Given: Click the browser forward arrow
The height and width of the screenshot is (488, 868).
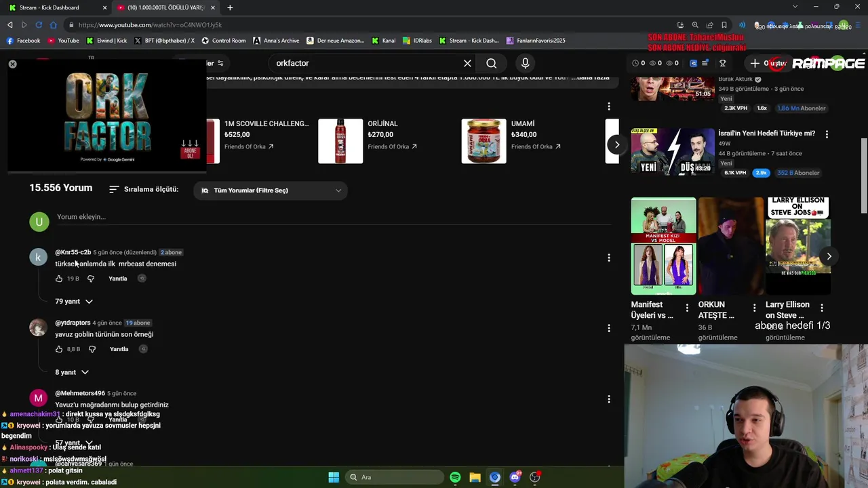Looking at the screenshot, I should [24, 25].
